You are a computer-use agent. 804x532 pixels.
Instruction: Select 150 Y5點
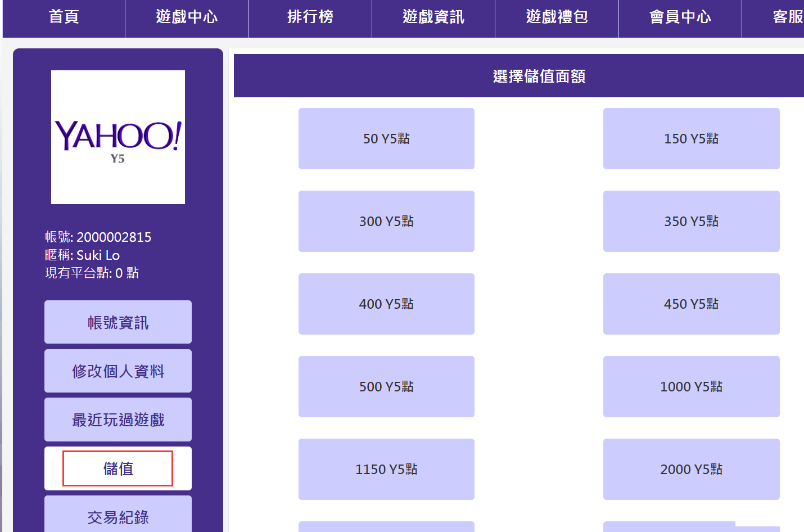pyautogui.click(x=691, y=138)
